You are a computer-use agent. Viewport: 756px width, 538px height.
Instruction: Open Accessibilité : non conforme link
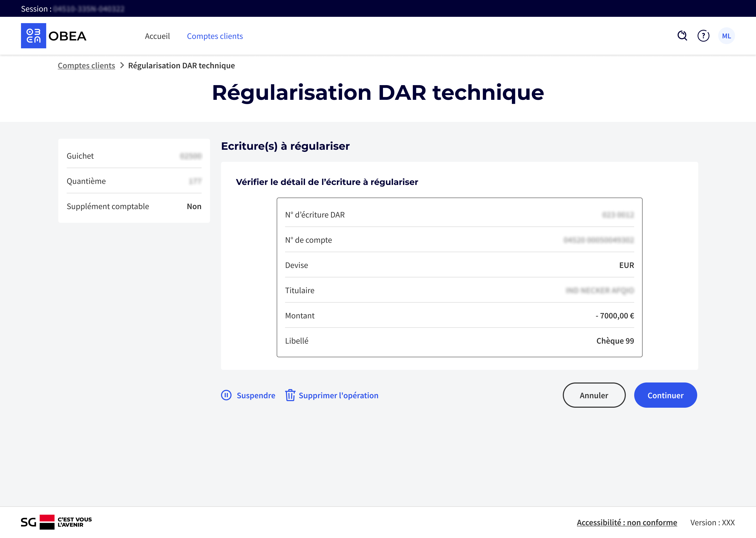click(x=627, y=523)
